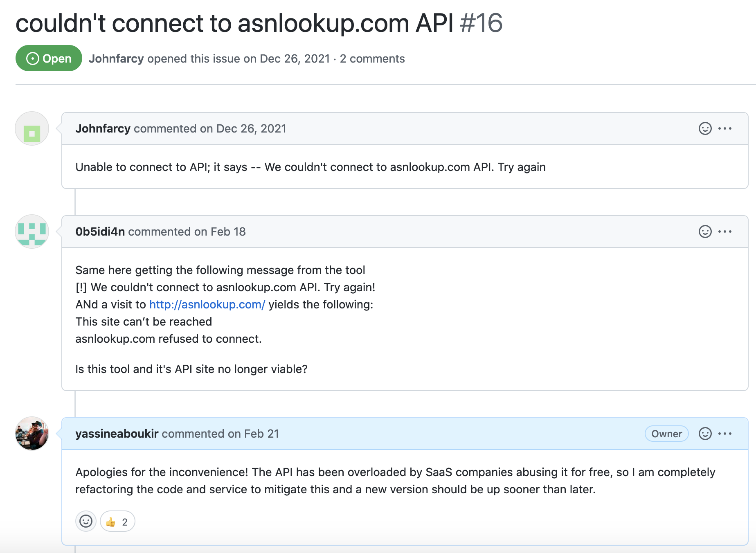
Task: Add reaction to Johnfarcy's comment
Action: click(x=705, y=128)
